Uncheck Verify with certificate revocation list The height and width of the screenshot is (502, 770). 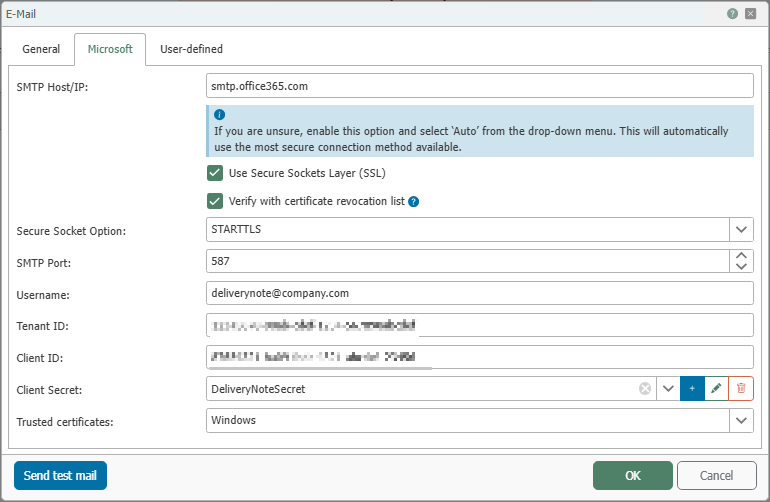[215, 201]
